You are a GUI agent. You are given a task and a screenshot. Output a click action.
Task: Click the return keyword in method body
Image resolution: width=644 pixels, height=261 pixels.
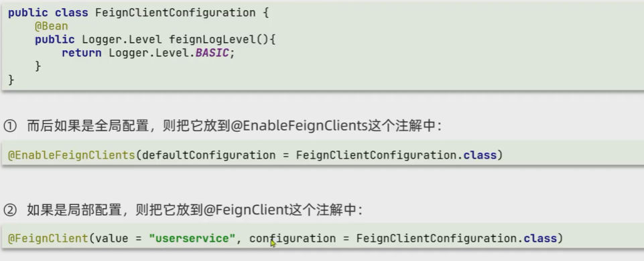click(x=82, y=53)
